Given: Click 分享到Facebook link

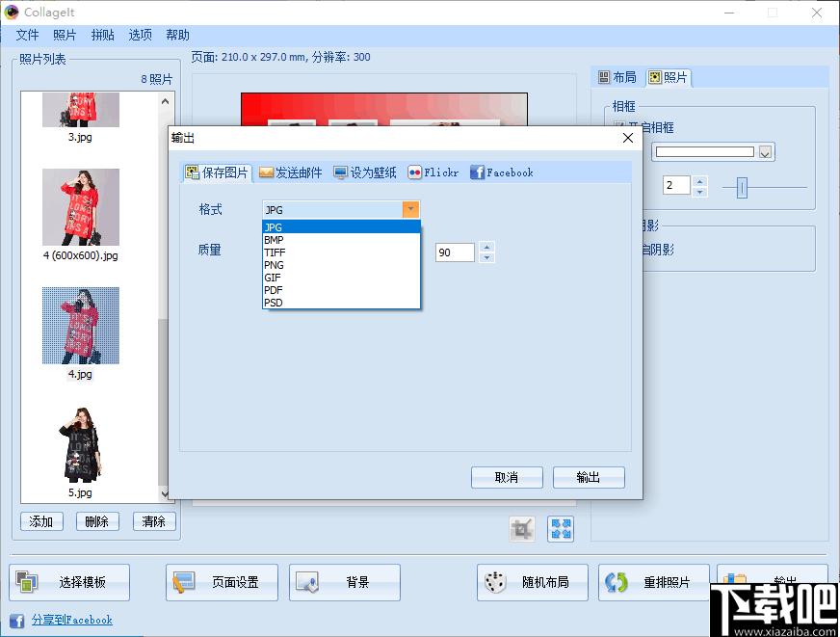Looking at the screenshot, I should point(72,620).
